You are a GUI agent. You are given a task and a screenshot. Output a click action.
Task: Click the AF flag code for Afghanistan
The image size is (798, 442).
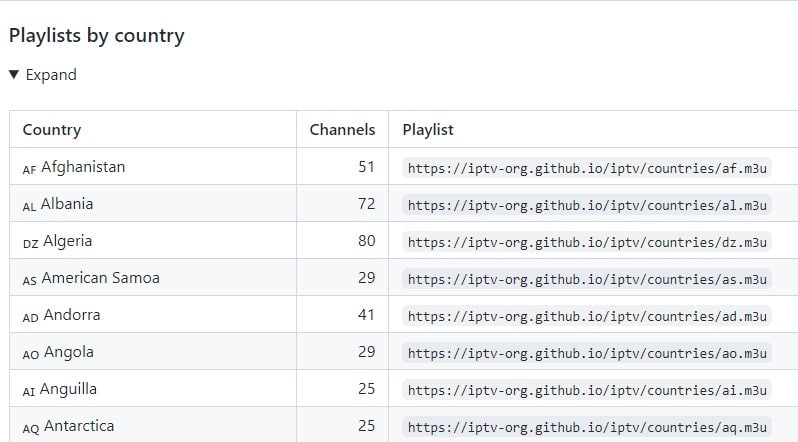click(x=29, y=170)
